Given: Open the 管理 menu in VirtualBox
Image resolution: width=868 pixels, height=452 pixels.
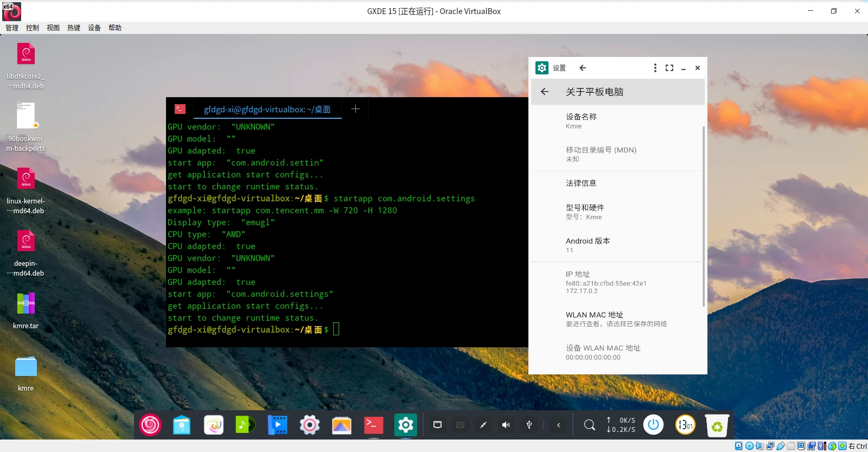Looking at the screenshot, I should coord(12,28).
